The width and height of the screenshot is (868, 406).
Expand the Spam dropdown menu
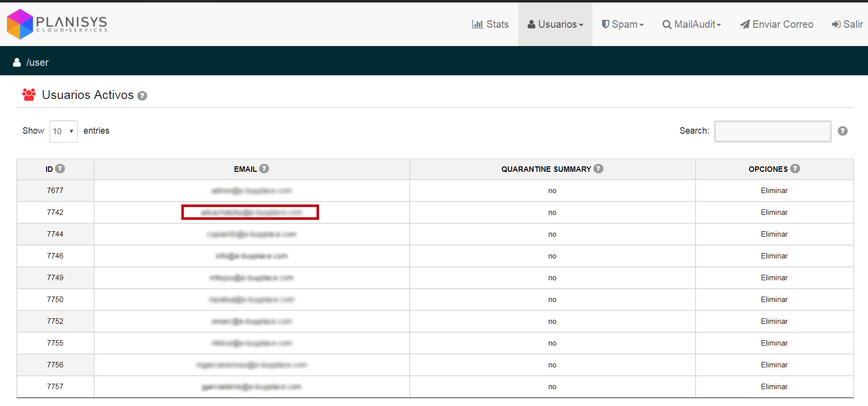click(x=622, y=24)
